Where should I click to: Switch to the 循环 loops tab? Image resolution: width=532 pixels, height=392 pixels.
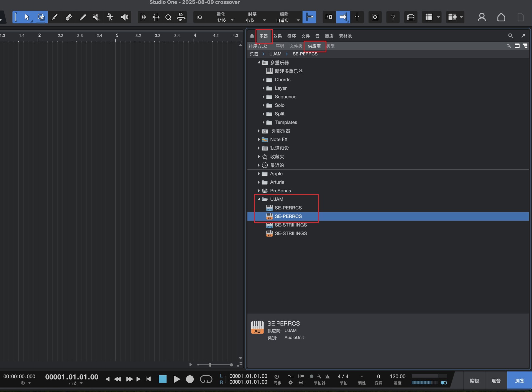pyautogui.click(x=291, y=36)
